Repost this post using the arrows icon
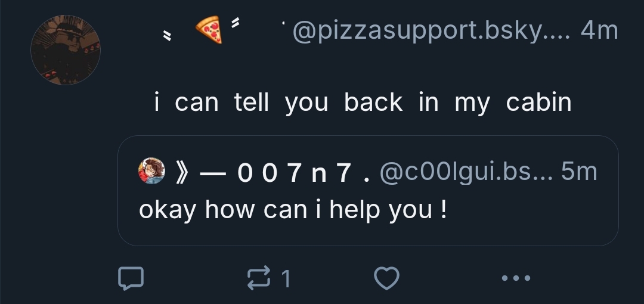 [258, 278]
